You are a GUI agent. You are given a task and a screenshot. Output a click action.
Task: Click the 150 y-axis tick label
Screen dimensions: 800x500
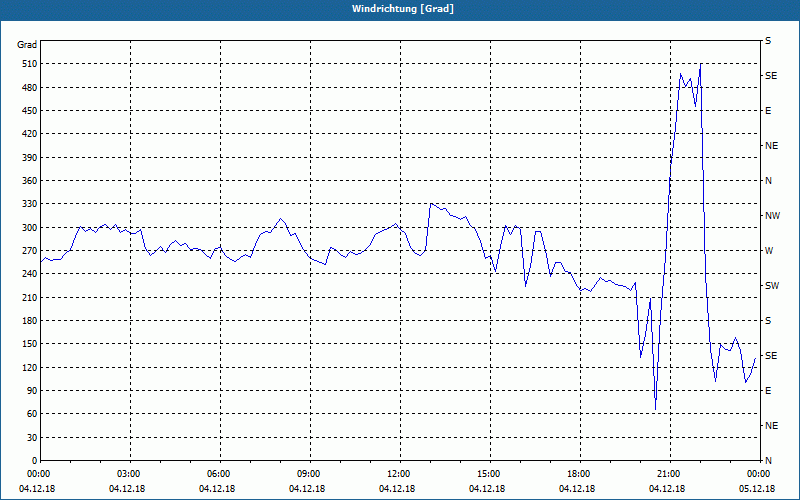tap(31, 344)
